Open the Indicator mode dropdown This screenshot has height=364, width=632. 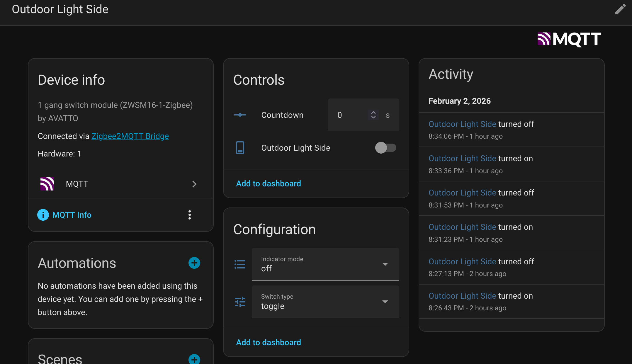(325, 264)
